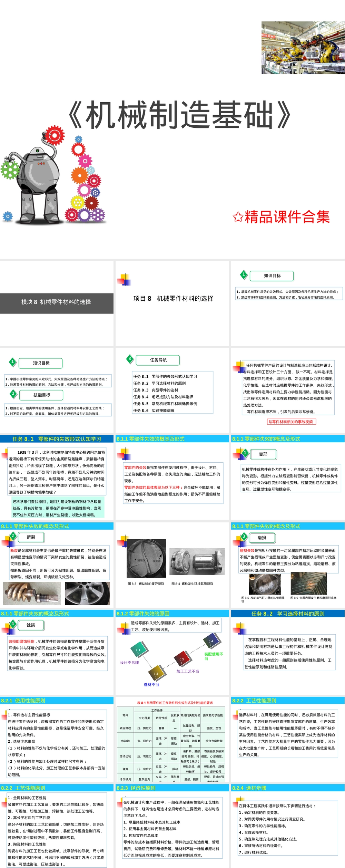345x868 pixels.
Task: Click green diamond 1 beside 变形
Action: 245,453
